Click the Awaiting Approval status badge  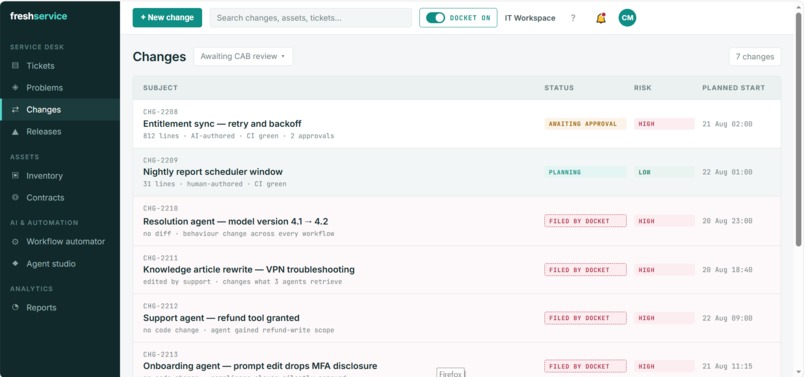[585, 124]
